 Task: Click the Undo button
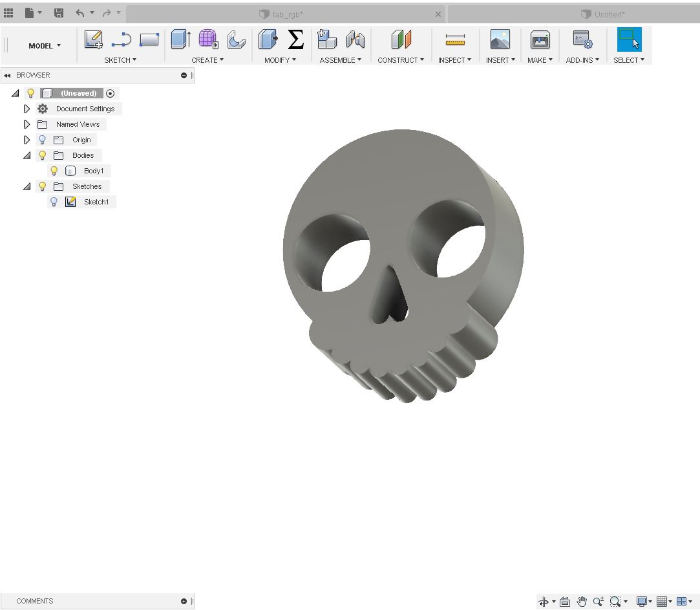(80, 13)
